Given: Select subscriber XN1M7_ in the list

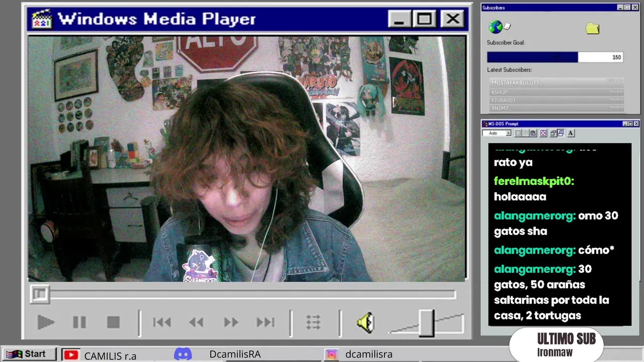Looking at the screenshot, I should (x=557, y=108).
